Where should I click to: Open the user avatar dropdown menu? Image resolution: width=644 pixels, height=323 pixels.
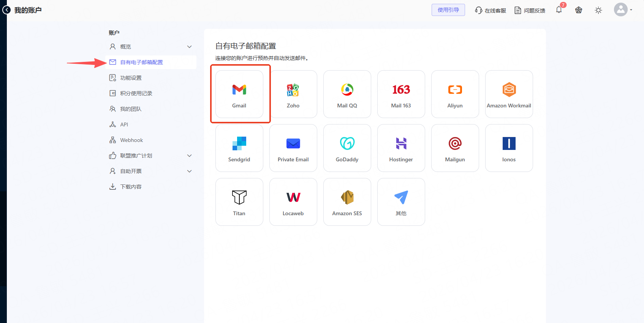coord(623,10)
